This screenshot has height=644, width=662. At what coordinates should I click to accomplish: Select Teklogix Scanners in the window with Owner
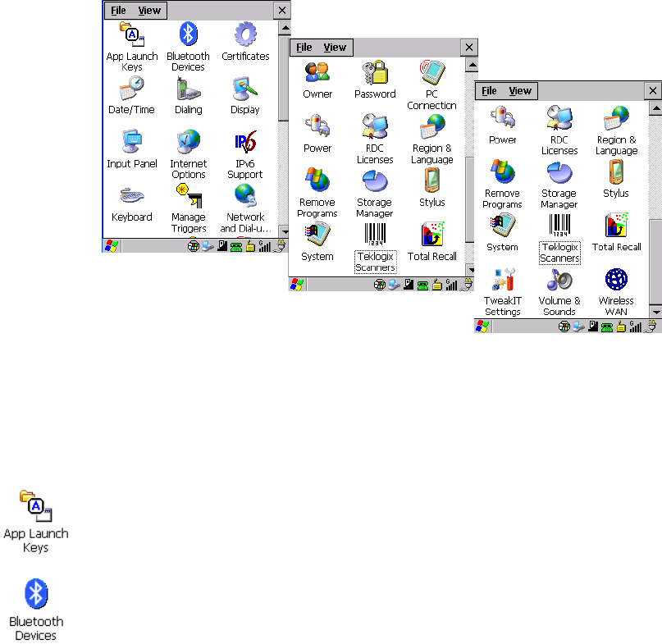coord(375,248)
